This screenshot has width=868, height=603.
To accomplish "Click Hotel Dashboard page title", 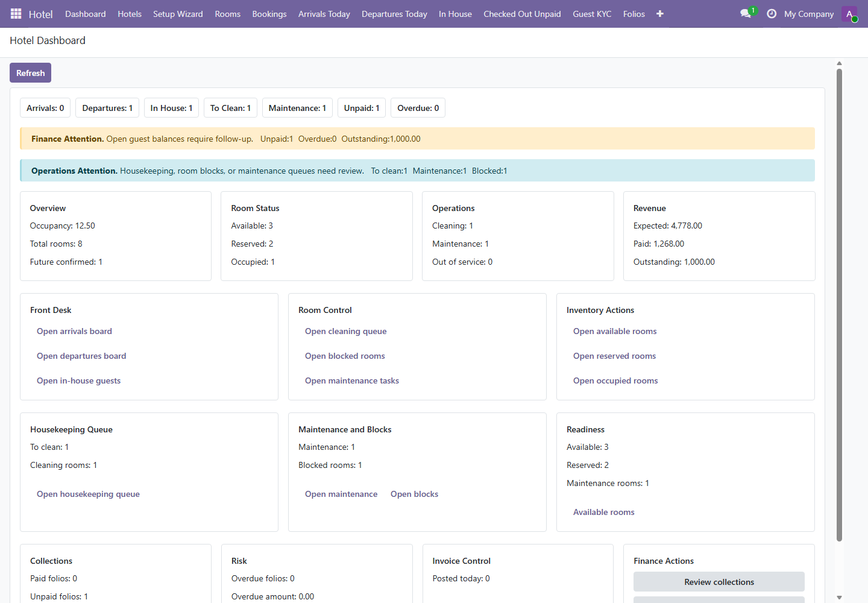I will point(48,40).
